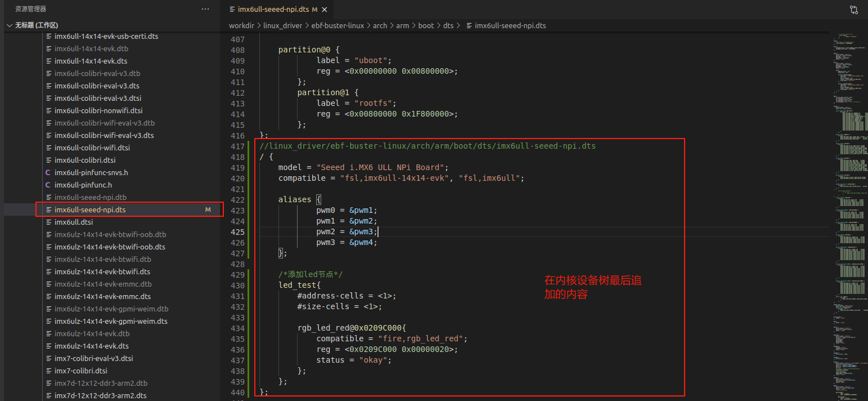Click the file icon in the breadcrumb bar
868x401 pixels.
470,25
